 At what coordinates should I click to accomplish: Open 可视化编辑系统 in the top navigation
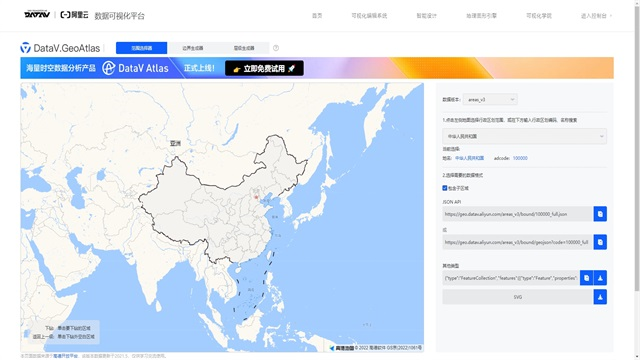coord(369,16)
